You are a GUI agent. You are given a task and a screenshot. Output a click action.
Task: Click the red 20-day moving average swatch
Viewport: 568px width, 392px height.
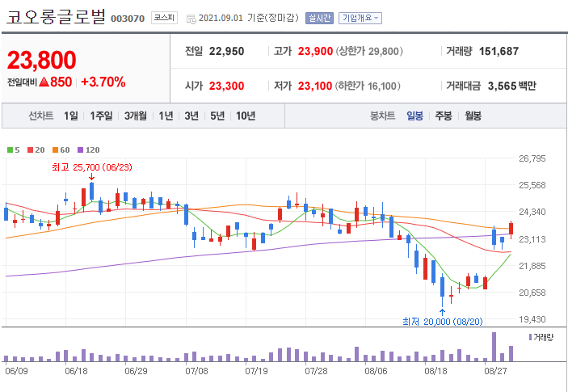[x=31, y=150]
